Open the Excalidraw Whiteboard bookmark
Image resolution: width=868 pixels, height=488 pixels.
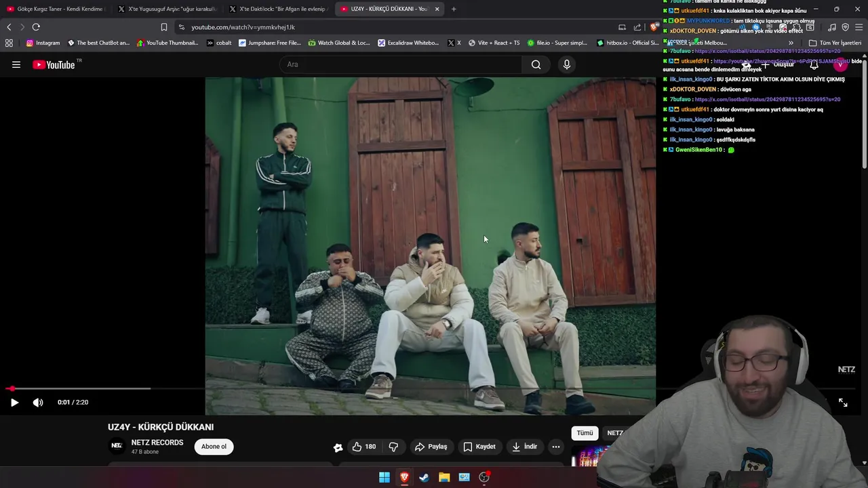[x=408, y=43]
